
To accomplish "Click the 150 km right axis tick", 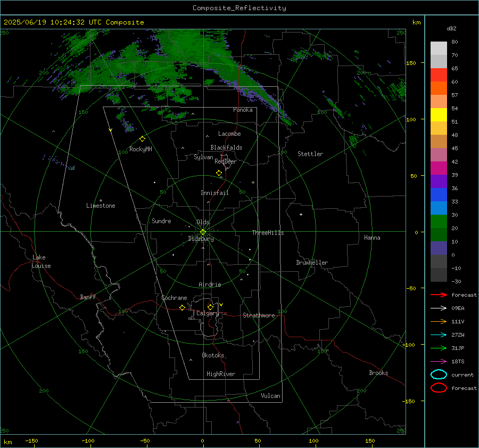I will coord(411,63).
